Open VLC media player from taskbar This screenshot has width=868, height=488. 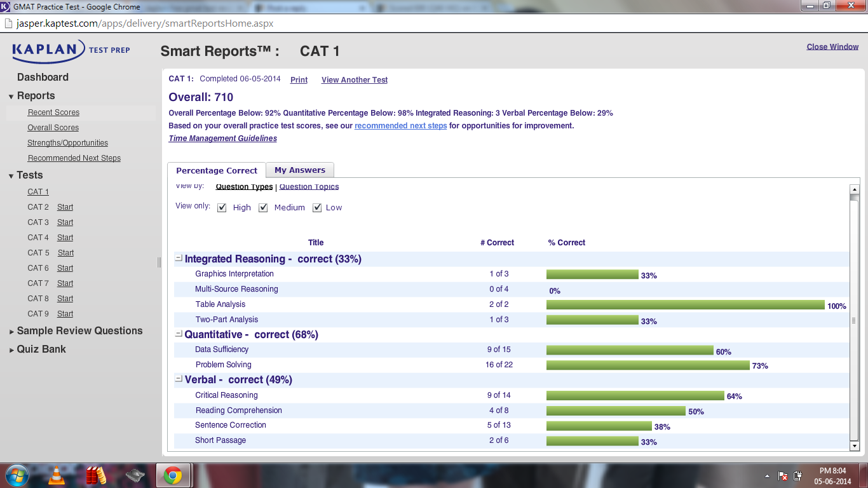57,475
